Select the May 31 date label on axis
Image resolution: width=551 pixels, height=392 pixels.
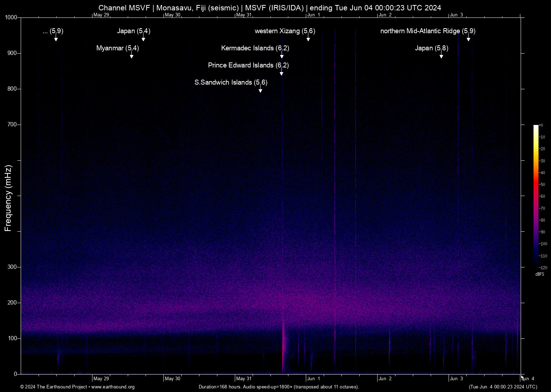[x=244, y=378]
